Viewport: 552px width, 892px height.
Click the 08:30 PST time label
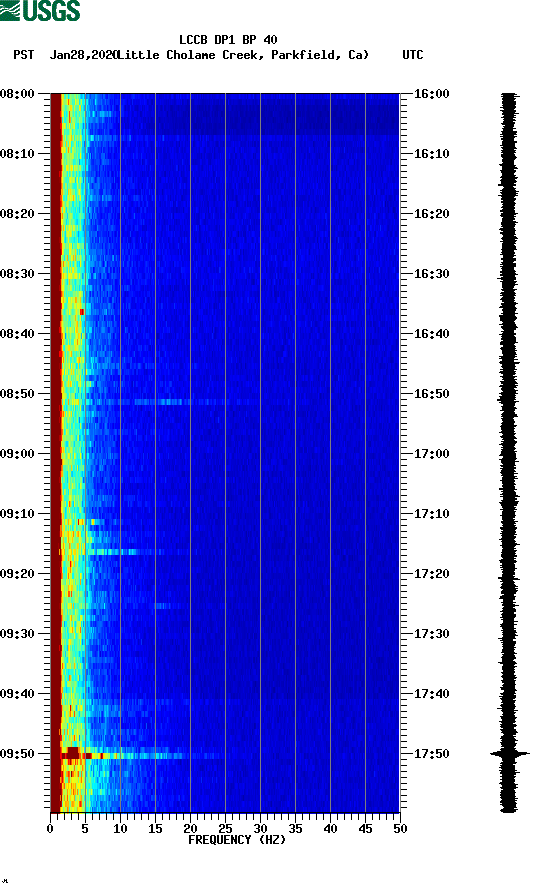click(17, 274)
